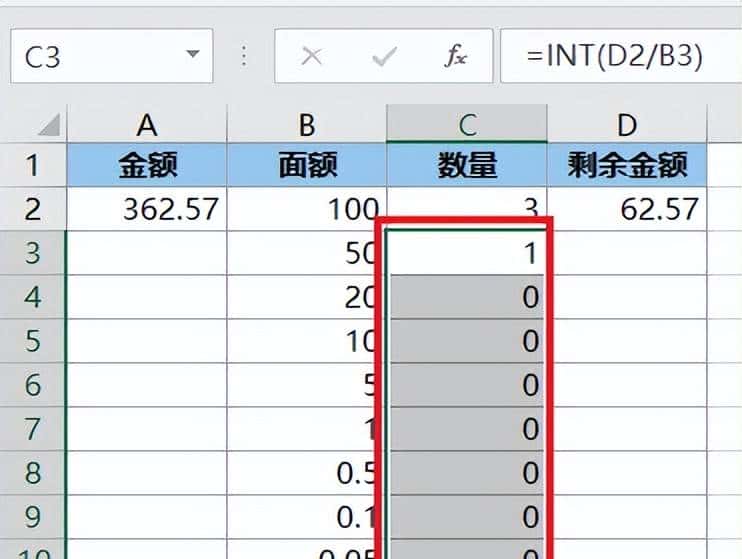Click the Name Box showing C3

(x=112, y=56)
